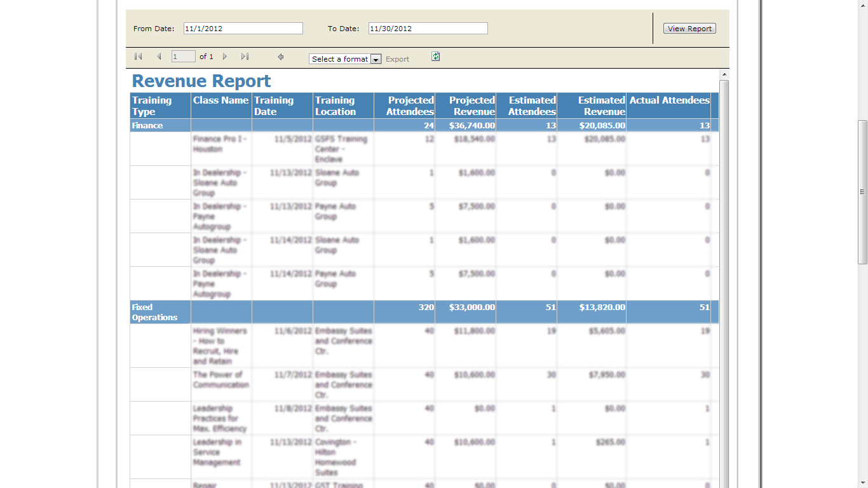868x488 pixels.
Task: Click the current page number box
Action: tap(183, 57)
